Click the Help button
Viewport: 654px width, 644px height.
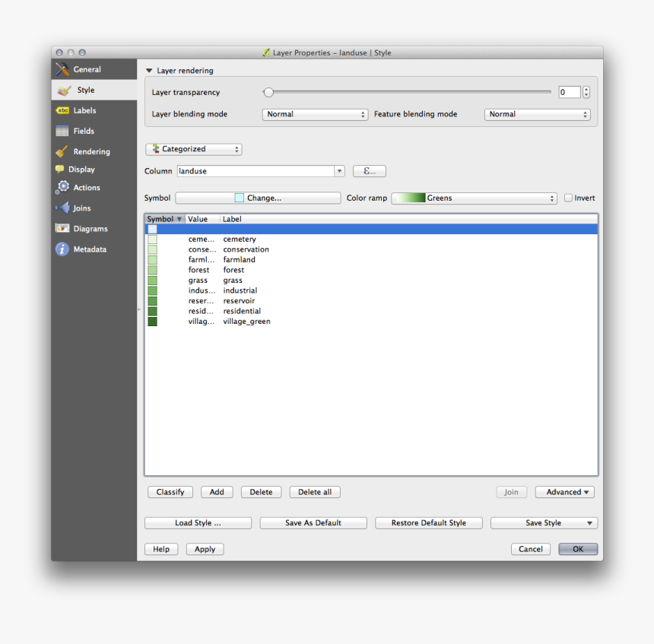[161, 549]
